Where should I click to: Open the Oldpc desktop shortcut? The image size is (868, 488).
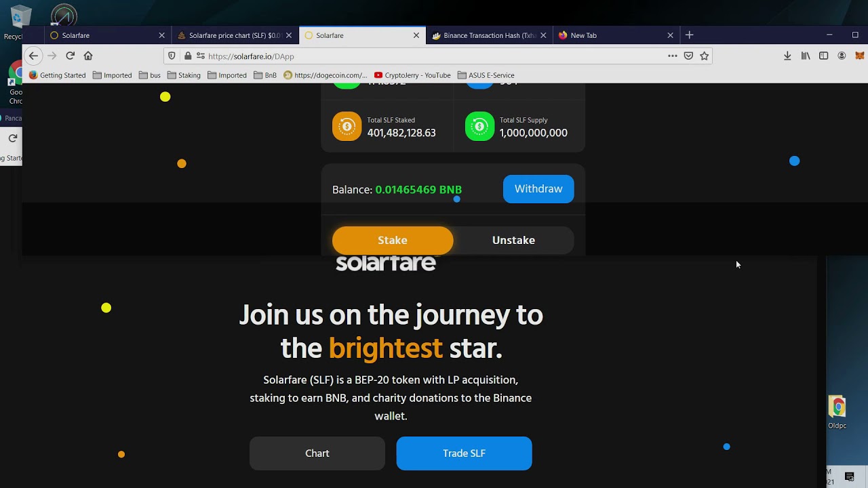click(x=837, y=413)
